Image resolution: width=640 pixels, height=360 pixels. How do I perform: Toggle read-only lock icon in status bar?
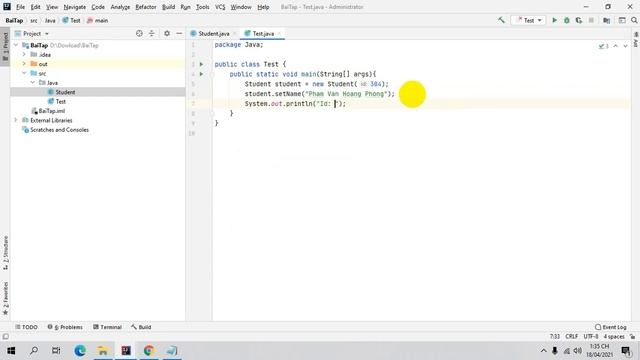point(632,337)
